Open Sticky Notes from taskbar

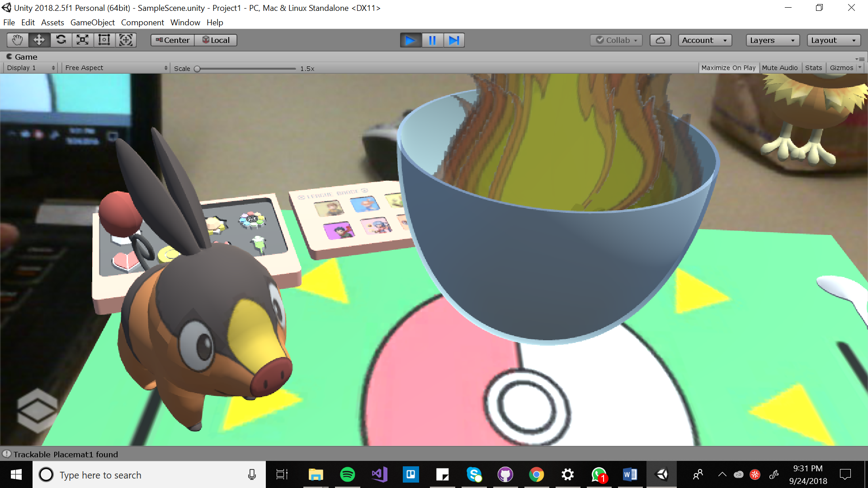[442, 474]
